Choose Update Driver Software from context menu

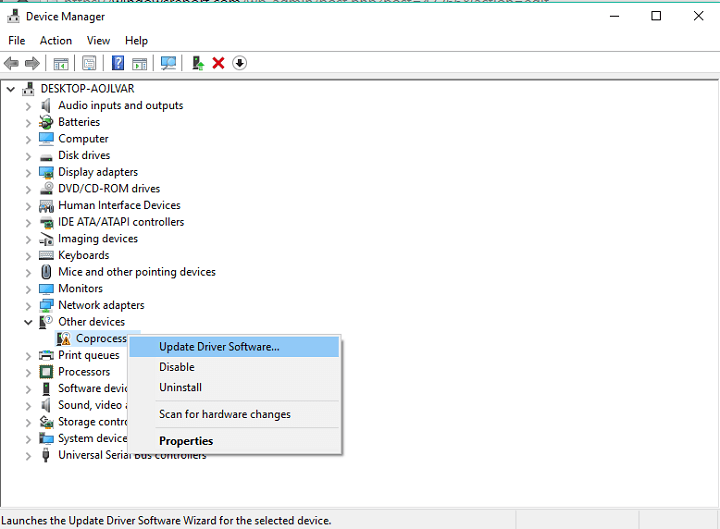pos(234,347)
